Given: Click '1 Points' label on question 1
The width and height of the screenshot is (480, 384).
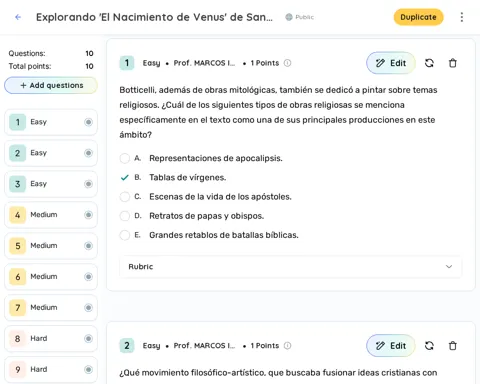Looking at the screenshot, I should 265,63.
